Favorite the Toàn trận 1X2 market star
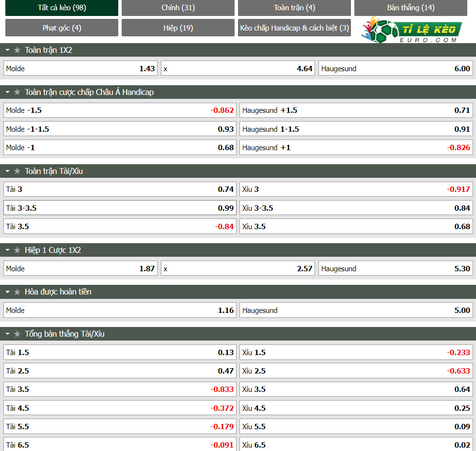Image resolution: width=476 pixels, height=451 pixels. (x=17, y=50)
